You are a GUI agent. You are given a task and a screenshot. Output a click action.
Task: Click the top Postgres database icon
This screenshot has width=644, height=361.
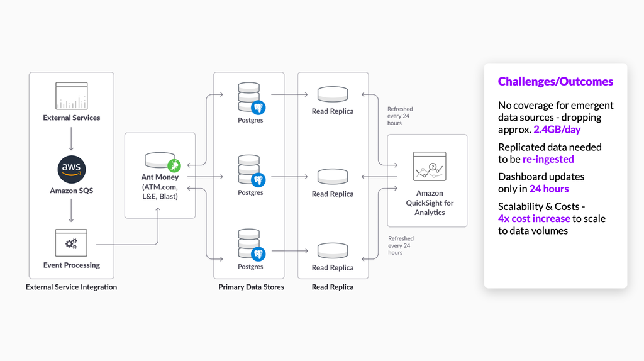click(252, 99)
